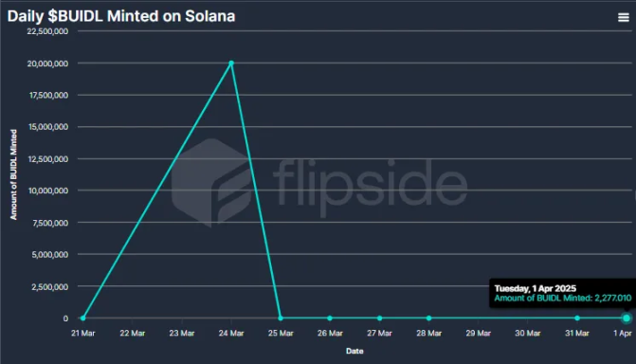
Task: Click the 20,000,000 y-axis label
Action: 47,64
